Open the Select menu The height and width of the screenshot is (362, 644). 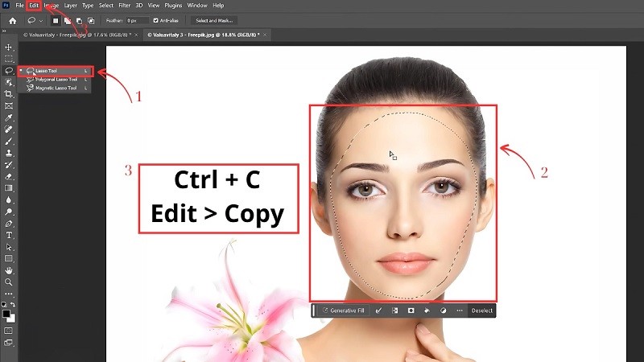pos(106,6)
